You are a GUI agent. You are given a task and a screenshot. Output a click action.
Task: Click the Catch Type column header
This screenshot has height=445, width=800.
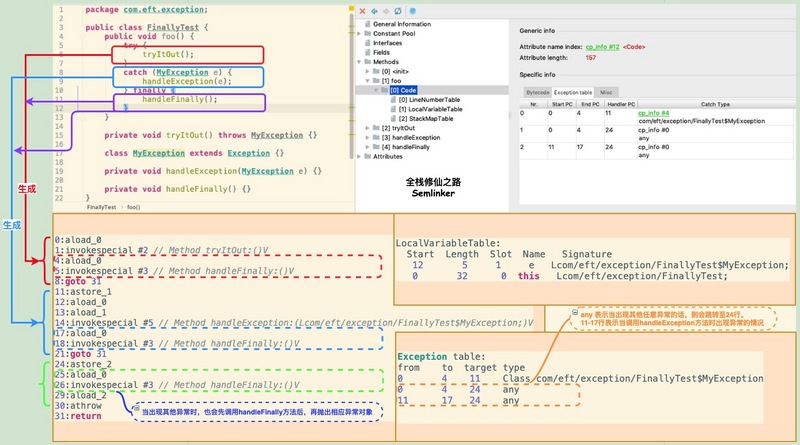[715, 104]
